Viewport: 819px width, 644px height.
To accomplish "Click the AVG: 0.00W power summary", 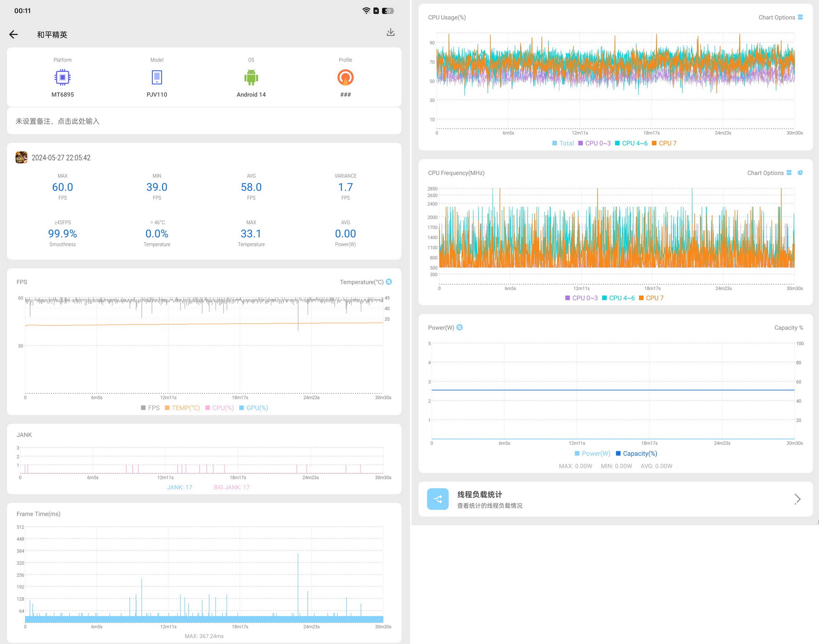I will pos(657,466).
